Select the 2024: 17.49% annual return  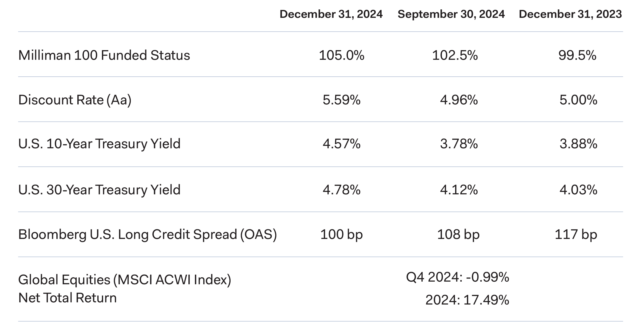pos(467,300)
